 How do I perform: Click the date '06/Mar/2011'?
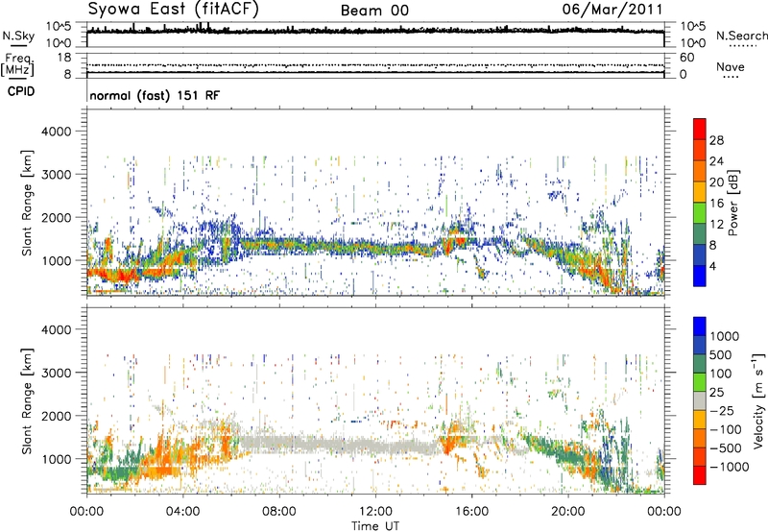pos(612,10)
